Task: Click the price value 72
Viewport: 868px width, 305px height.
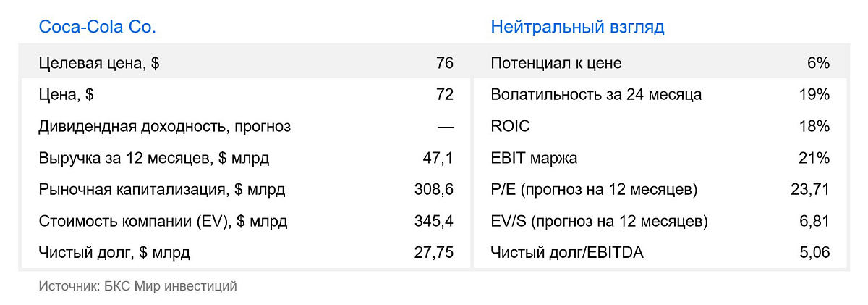Action: tap(444, 95)
